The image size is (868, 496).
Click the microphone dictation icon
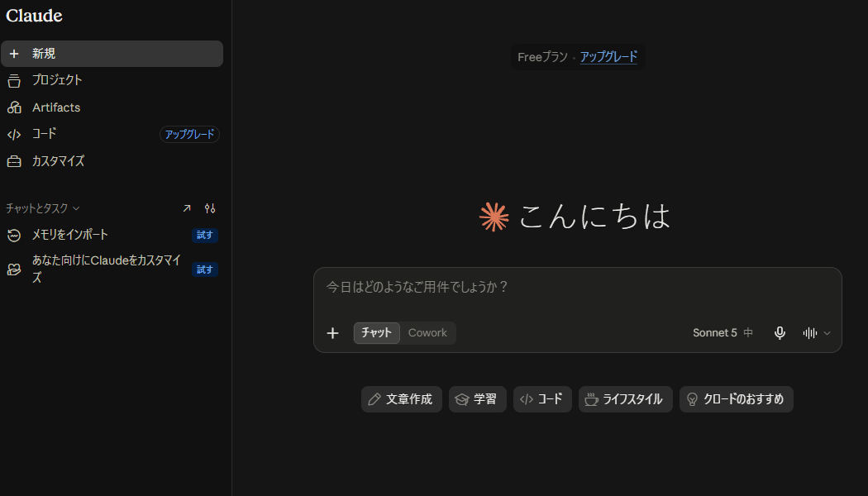780,332
